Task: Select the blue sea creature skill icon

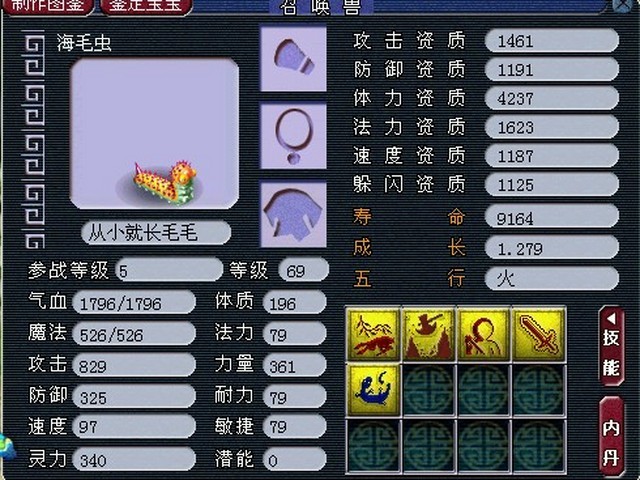Action: pyautogui.click(x=373, y=390)
